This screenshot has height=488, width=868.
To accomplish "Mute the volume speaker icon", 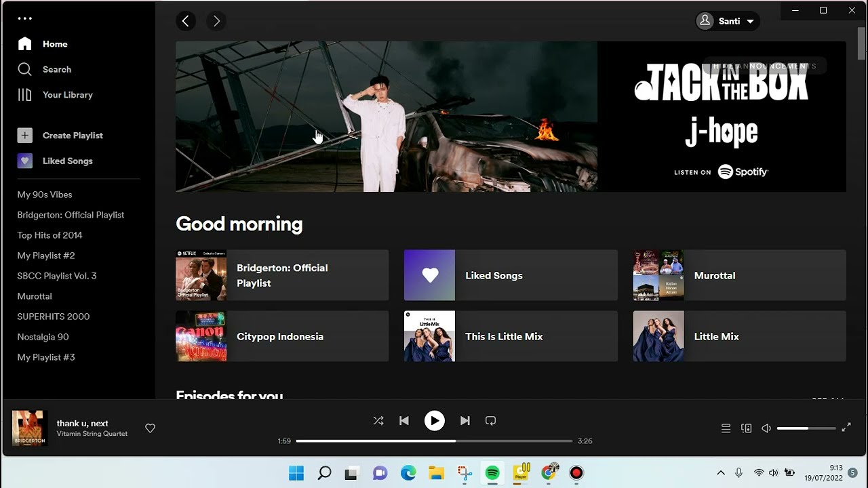I will (766, 428).
